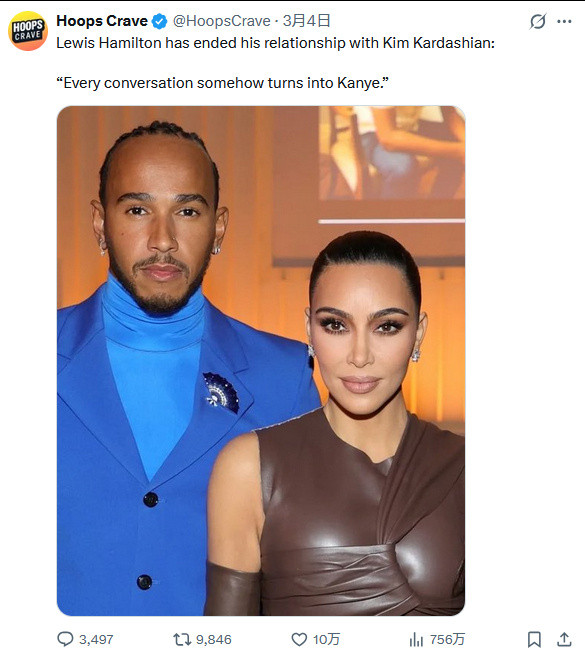
Task: Open the Grok explain icon
Action: click(x=538, y=21)
